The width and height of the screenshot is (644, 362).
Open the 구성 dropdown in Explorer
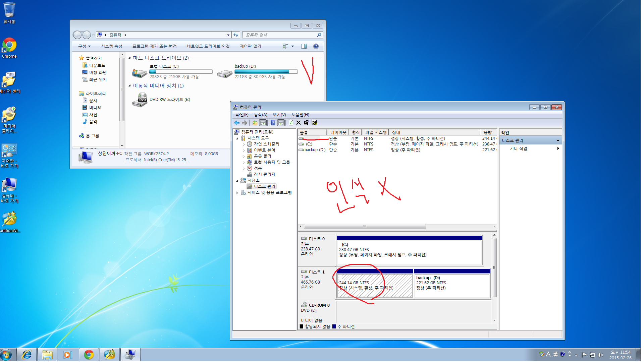(84, 46)
